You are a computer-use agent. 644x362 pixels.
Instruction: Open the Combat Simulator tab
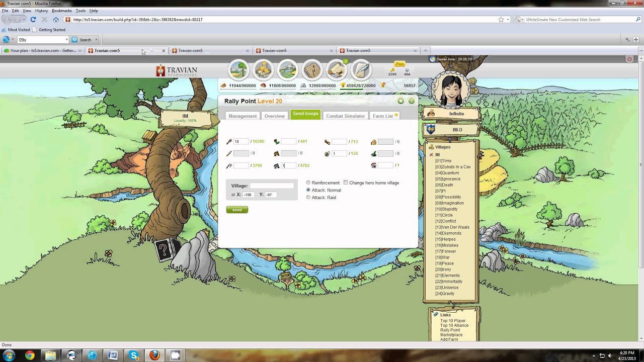(345, 116)
